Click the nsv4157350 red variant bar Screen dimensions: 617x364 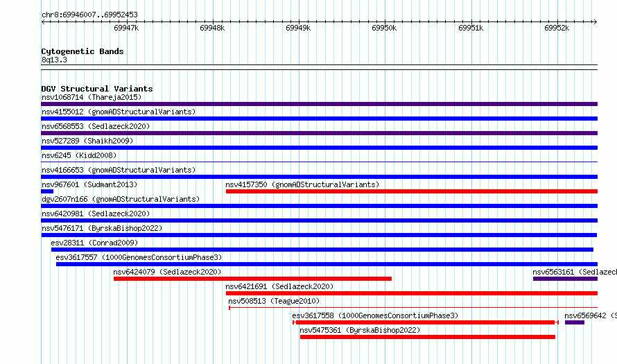tap(412, 191)
